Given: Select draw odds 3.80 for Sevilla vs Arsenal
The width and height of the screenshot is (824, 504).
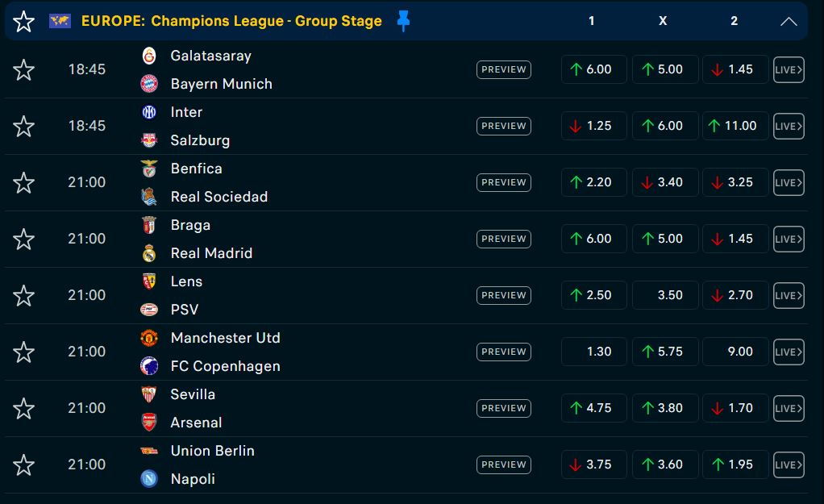Looking at the screenshot, I should (x=664, y=408).
